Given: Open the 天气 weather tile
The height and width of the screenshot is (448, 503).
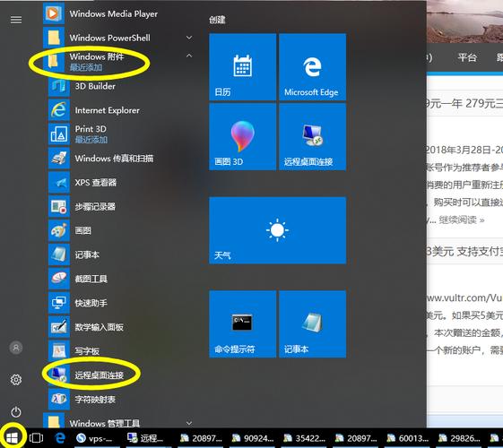Looking at the screenshot, I should pos(277,230).
